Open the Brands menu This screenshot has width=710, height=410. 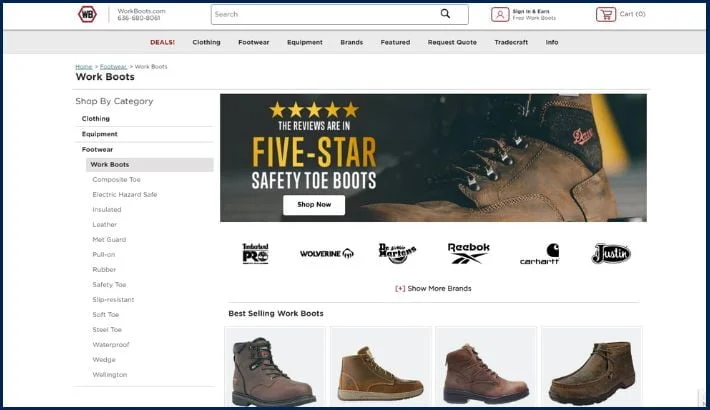(x=352, y=42)
